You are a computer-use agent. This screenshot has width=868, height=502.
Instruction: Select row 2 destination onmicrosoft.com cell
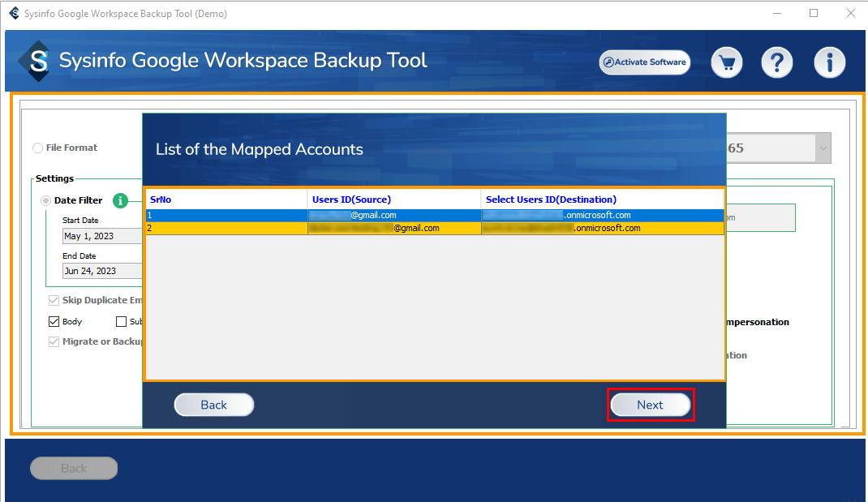pyautogui.click(x=602, y=228)
